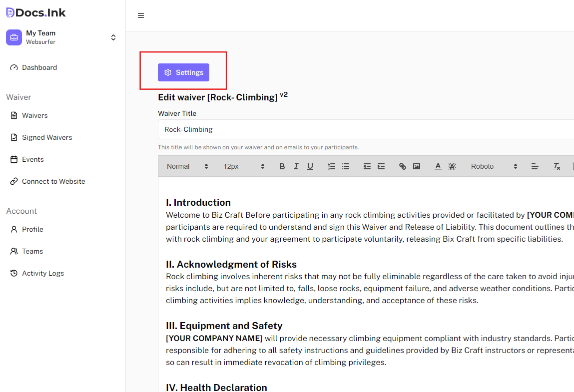Open the text color picker
This screenshot has height=392, width=574.
pos(438,166)
